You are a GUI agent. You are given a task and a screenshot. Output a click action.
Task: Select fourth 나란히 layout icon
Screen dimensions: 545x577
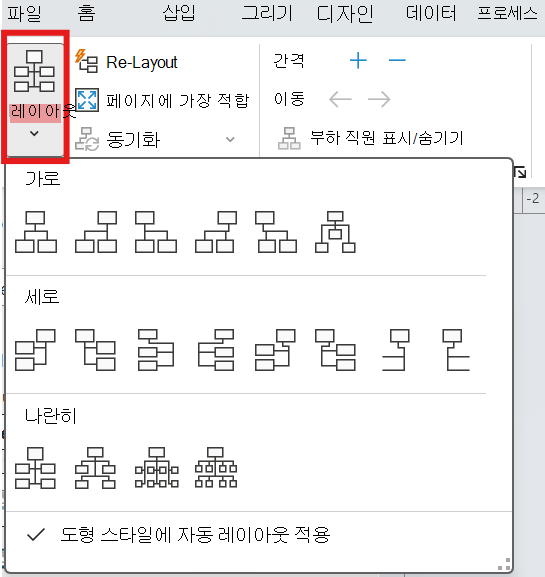(216, 468)
